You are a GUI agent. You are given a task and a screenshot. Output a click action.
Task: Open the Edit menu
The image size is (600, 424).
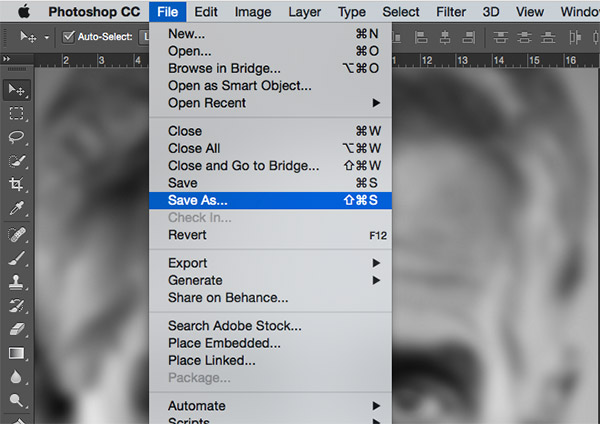[206, 12]
